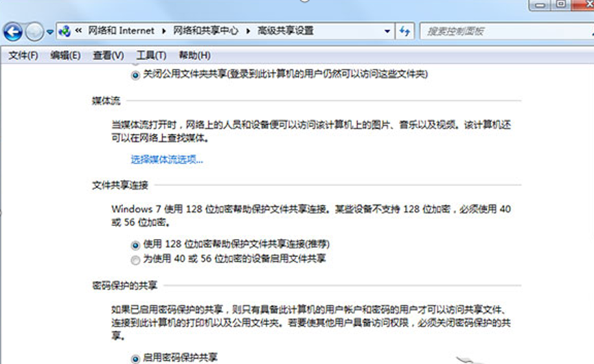Click the 文件共享连接 section heading
594x364 pixels.
click(120, 185)
